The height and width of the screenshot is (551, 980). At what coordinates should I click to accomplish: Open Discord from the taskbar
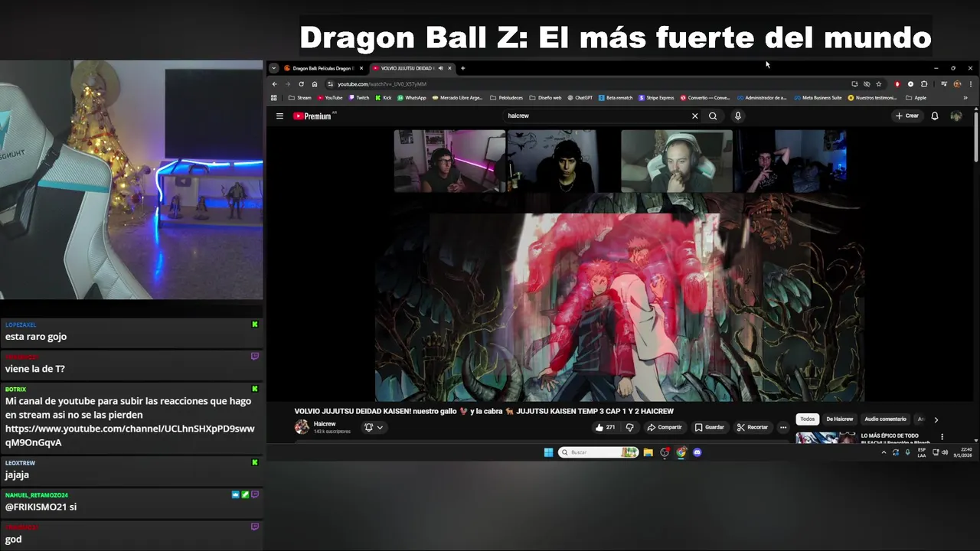pyautogui.click(x=697, y=452)
